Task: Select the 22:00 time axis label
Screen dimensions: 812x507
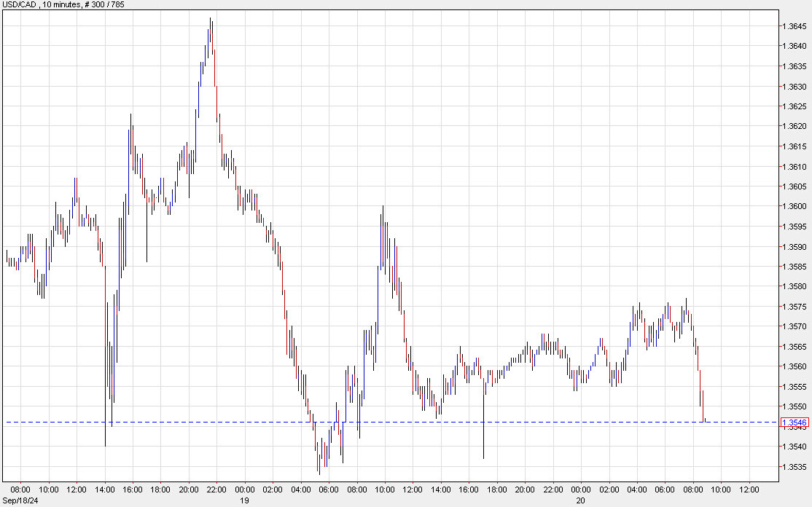Action: coord(215,490)
